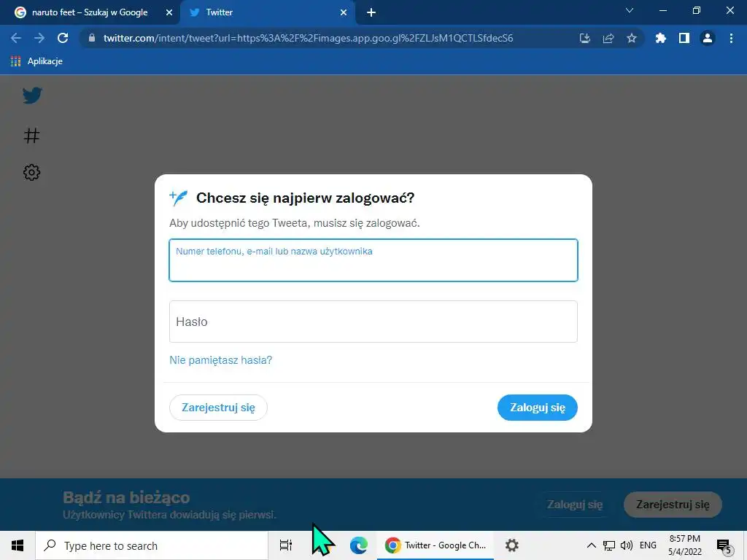Open the volume speaker tray icon
Screen dimensions: 747x560
tap(627, 545)
